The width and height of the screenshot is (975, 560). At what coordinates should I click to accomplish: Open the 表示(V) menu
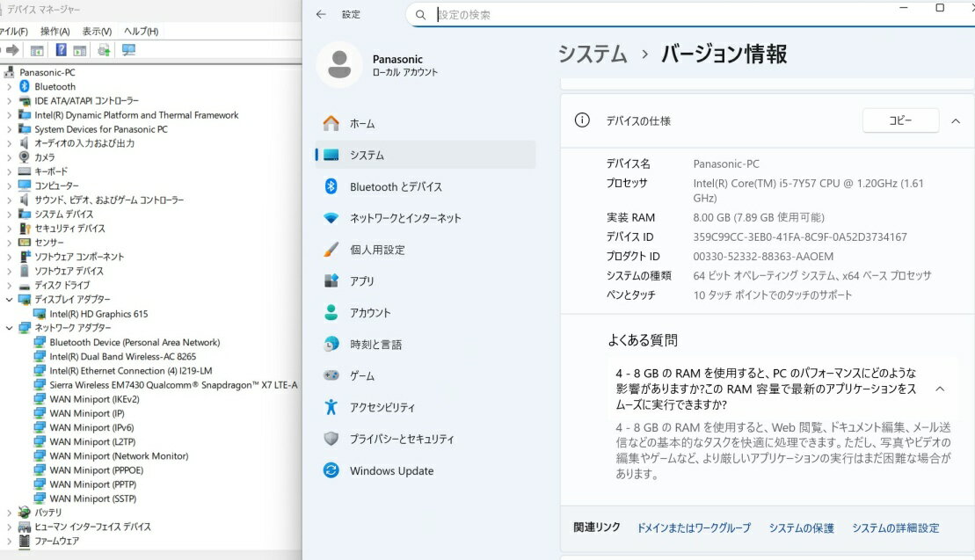click(97, 32)
